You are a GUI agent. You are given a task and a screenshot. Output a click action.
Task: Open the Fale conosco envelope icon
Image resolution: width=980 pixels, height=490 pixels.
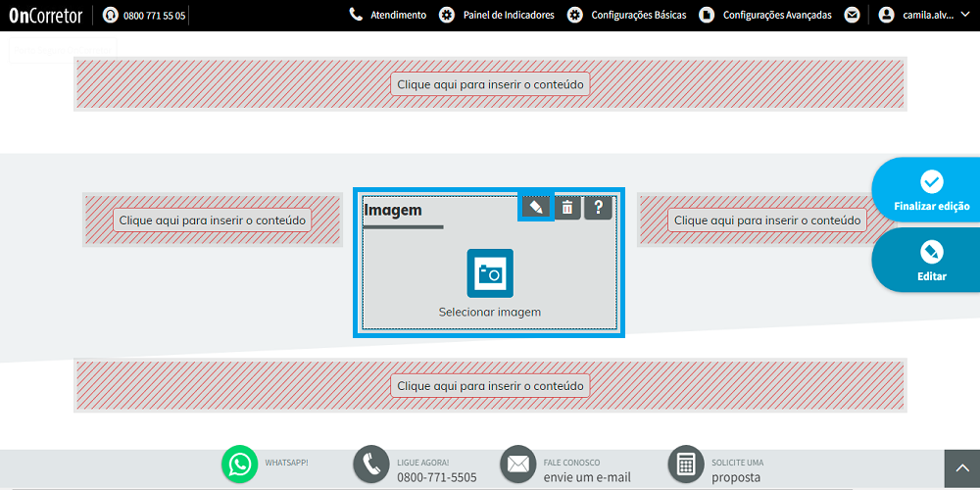pos(518,464)
